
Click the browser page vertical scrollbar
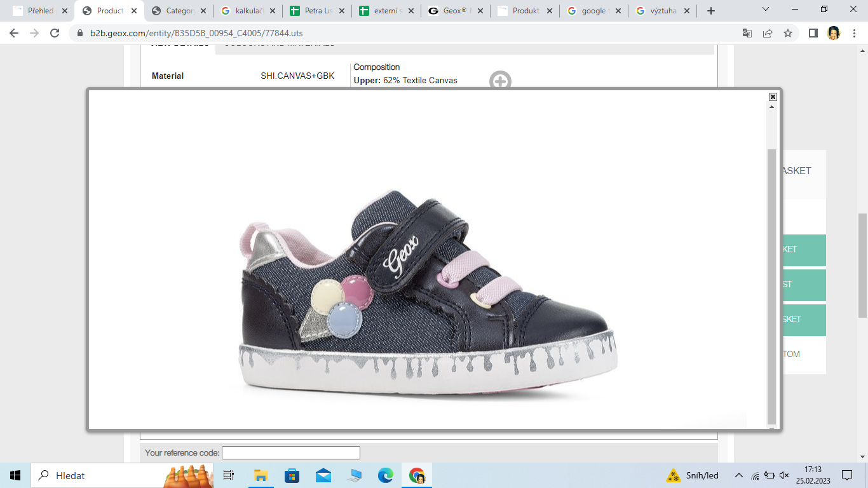(862, 266)
